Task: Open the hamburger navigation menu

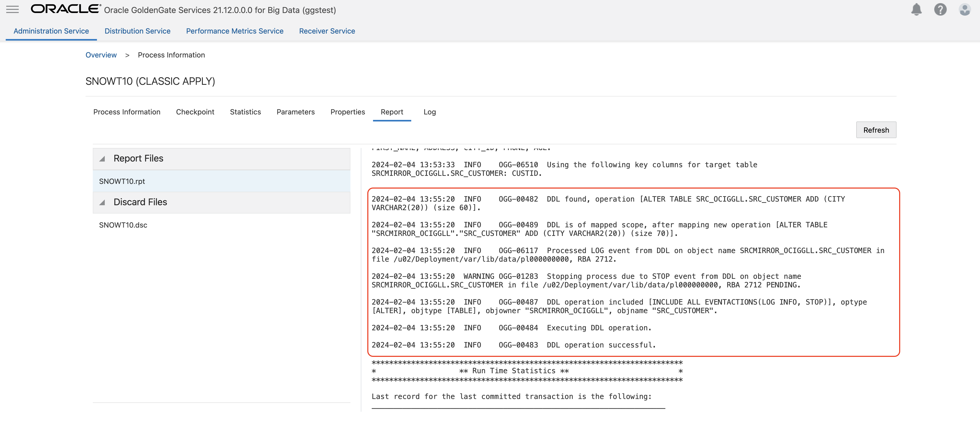Action: click(x=12, y=10)
